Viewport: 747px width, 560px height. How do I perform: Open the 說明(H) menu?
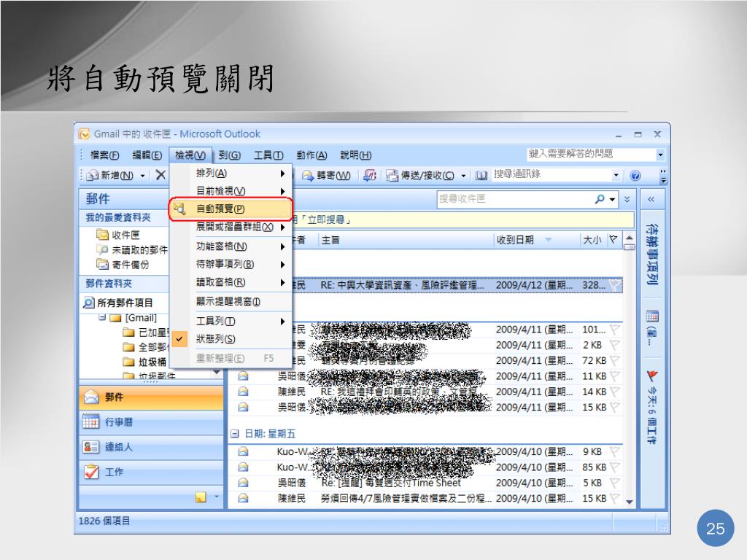[355, 155]
